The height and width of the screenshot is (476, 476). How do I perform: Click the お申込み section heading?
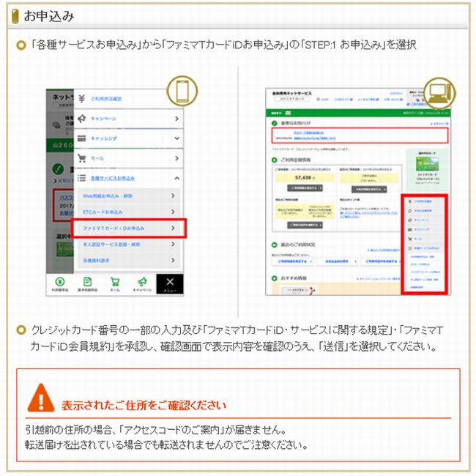[49, 16]
